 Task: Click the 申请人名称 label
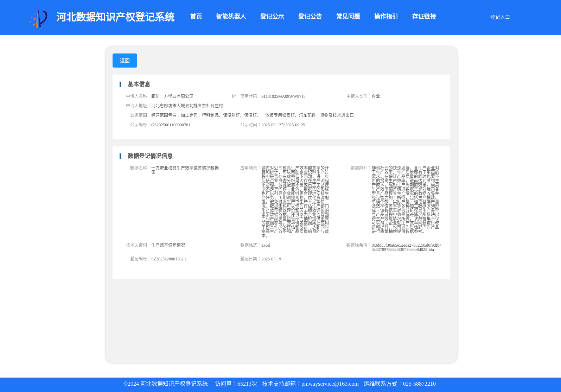pos(138,96)
